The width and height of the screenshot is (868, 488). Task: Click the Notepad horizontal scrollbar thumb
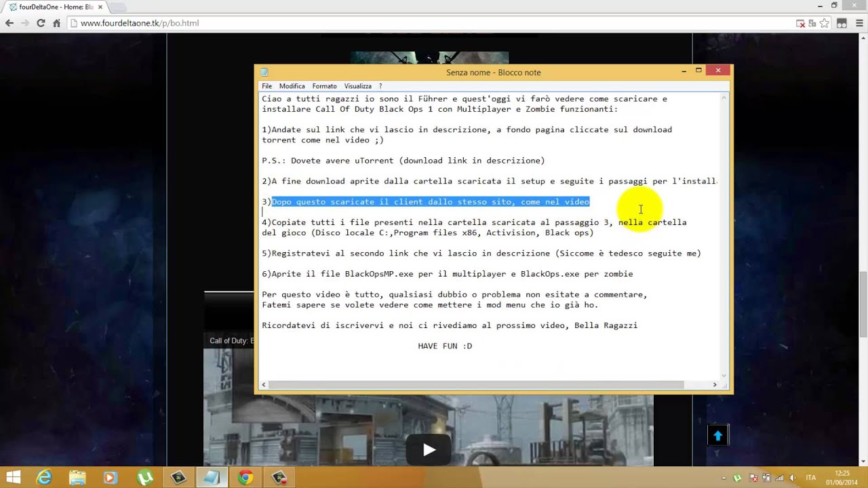pyautogui.click(x=477, y=385)
